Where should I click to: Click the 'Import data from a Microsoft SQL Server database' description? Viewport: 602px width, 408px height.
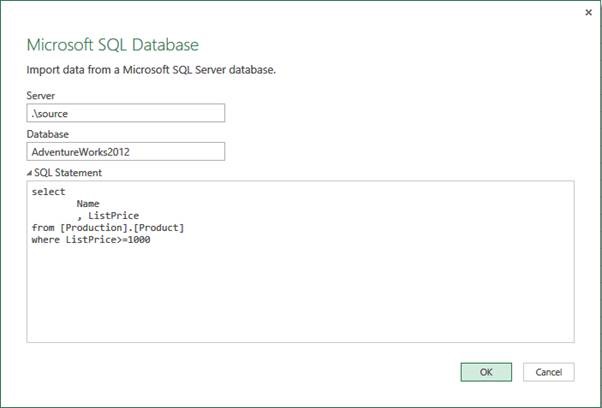(151, 70)
